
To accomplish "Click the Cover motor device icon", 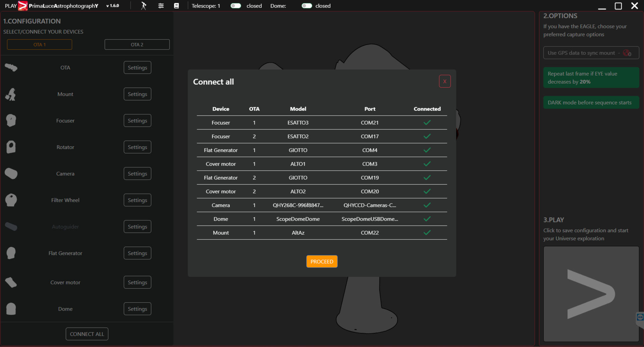I will [11, 282].
